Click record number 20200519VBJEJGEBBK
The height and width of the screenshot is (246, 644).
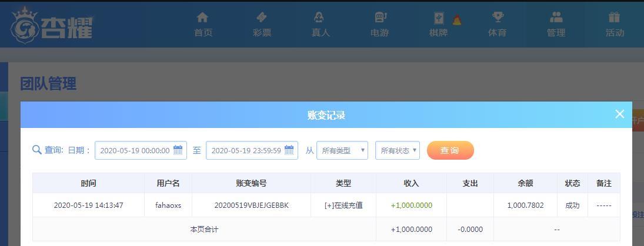(251, 205)
